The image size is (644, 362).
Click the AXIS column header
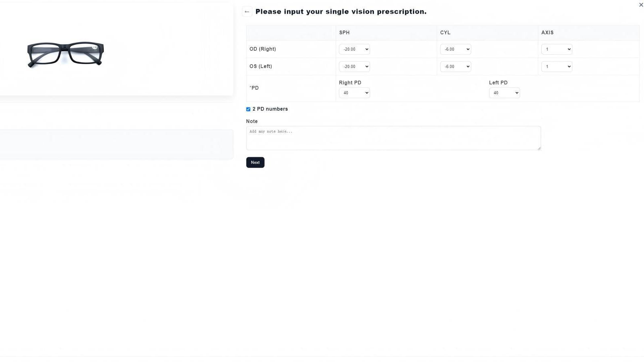(547, 33)
